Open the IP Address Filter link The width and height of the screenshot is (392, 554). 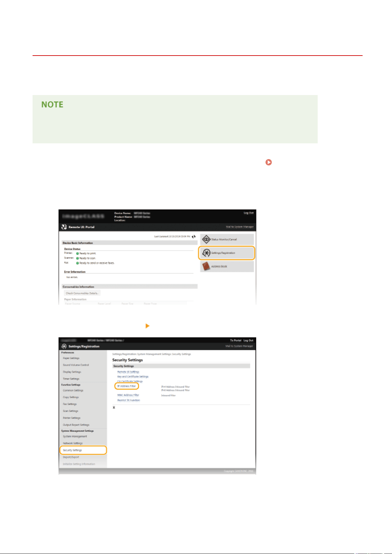pyautogui.click(x=127, y=386)
